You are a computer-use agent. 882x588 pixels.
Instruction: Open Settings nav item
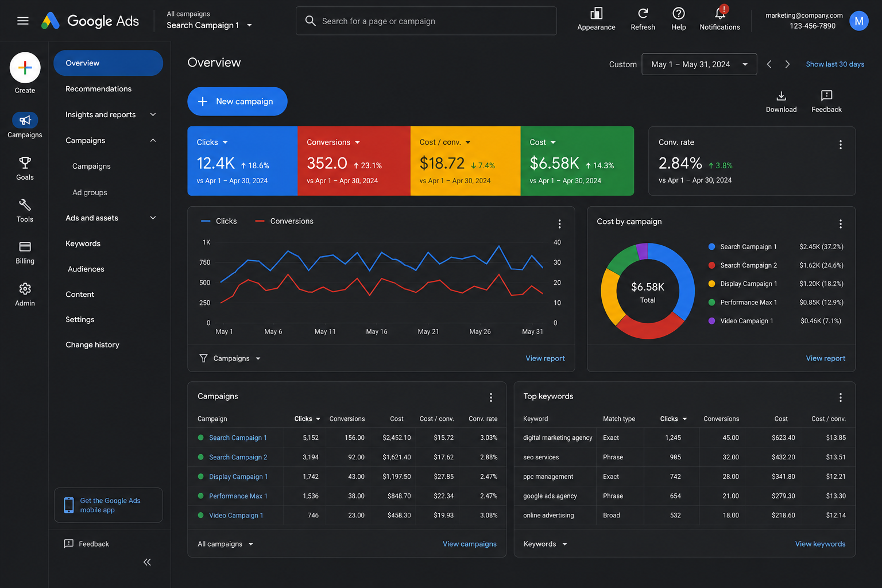[80, 320]
